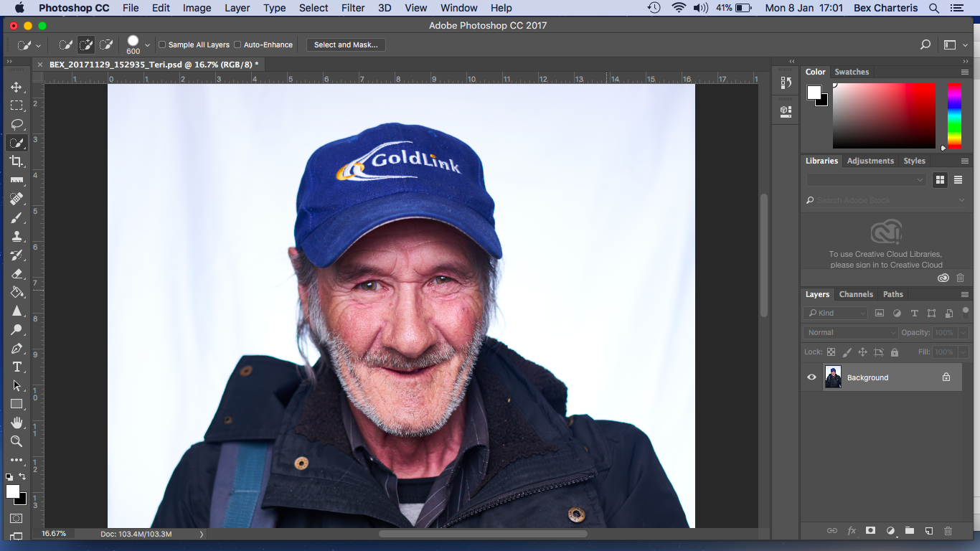
Task: Select the Hand tool
Action: (17, 423)
